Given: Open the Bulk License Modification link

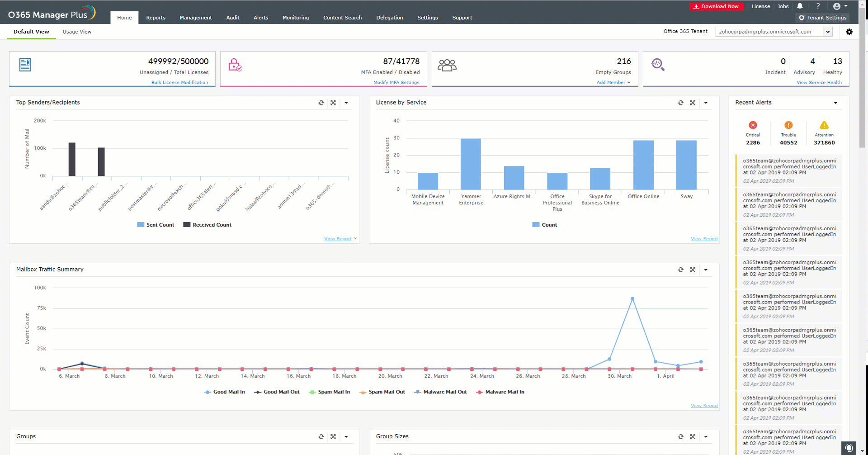Looking at the screenshot, I should pos(179,82).
